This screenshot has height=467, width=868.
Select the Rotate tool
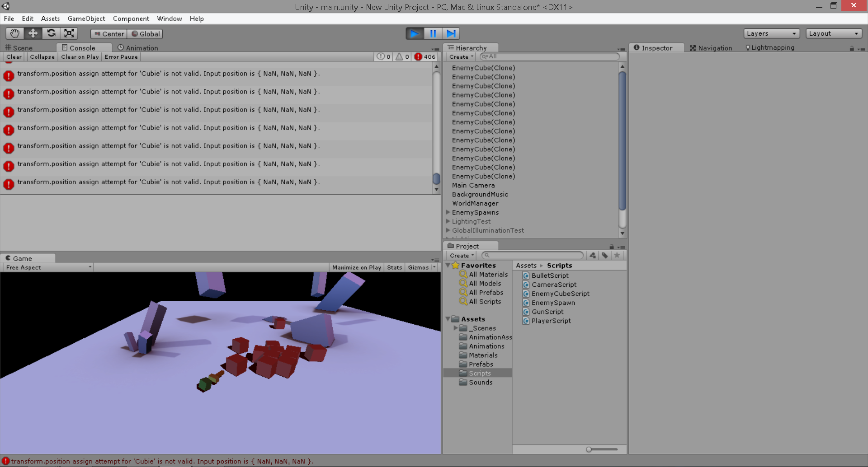(51, 33)
